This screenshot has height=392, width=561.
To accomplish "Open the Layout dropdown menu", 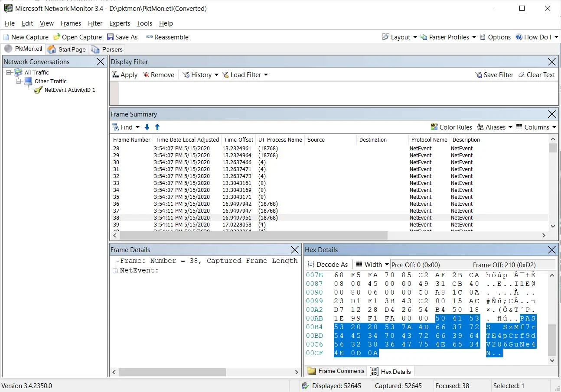I will point(399,37).
